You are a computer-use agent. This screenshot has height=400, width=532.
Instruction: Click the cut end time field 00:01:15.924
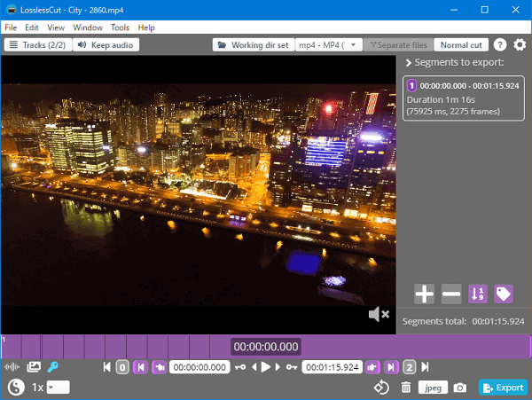(332, 367)
